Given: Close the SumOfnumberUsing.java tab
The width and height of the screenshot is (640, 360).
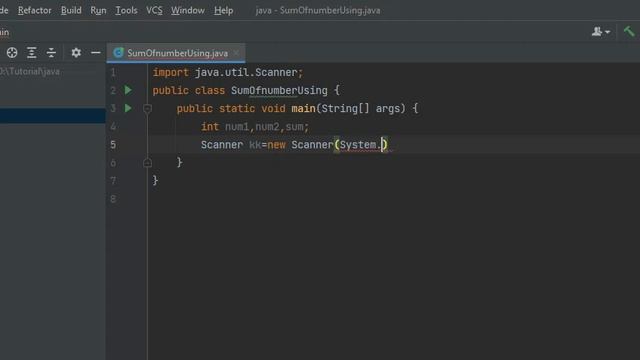Looking at the screenshot, I should pos(236,53).
